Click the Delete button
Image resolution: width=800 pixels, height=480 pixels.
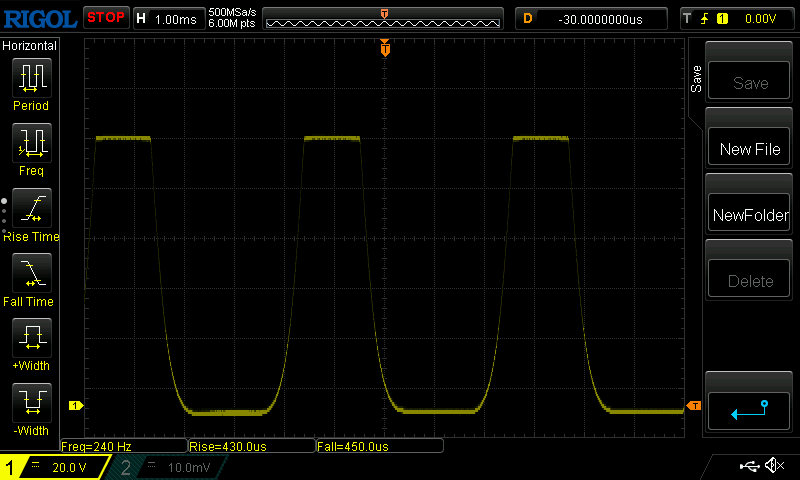coord(748,279)
